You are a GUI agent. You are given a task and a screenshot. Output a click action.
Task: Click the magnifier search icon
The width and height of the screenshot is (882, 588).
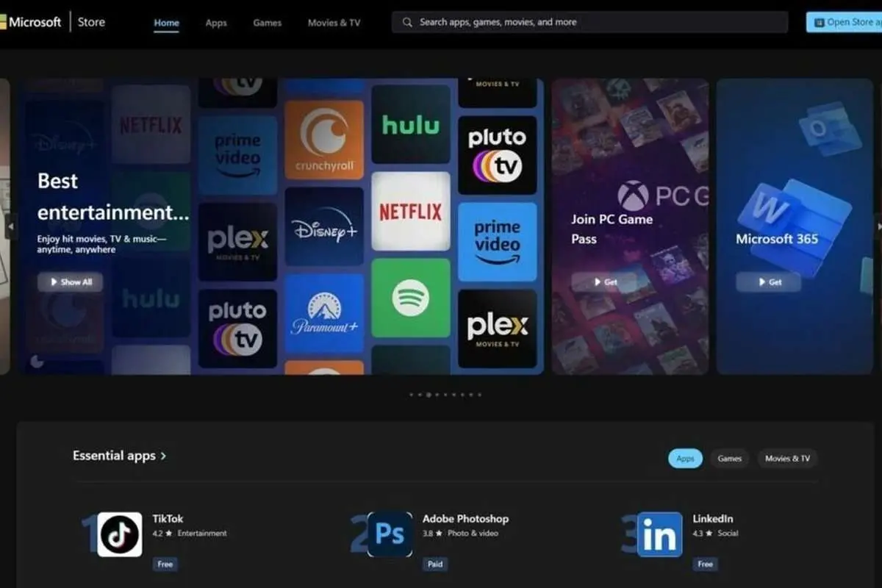point(407,22)
